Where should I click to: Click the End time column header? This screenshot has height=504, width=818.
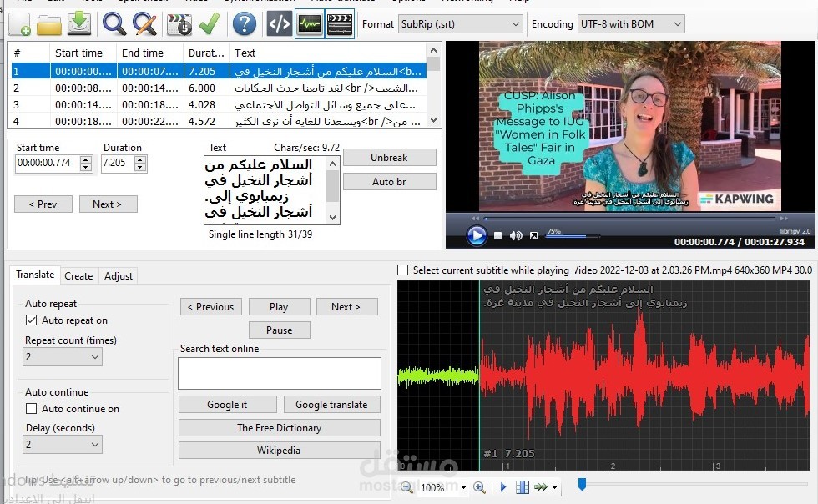click(150, 53)
